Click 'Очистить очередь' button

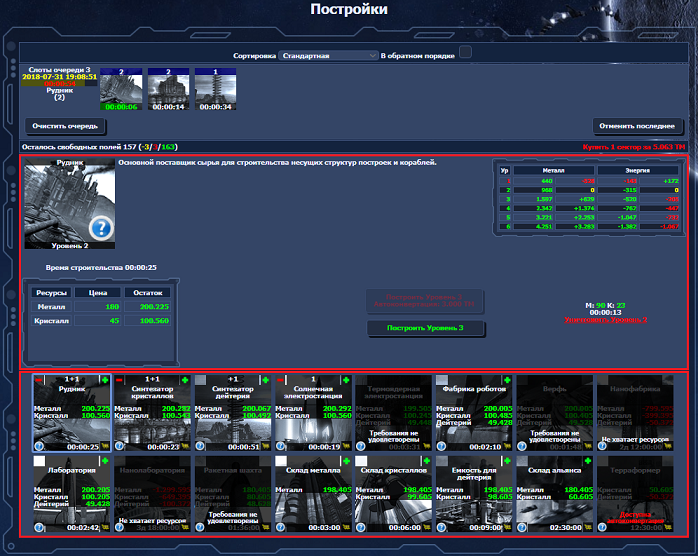click(x=65, y=127)
